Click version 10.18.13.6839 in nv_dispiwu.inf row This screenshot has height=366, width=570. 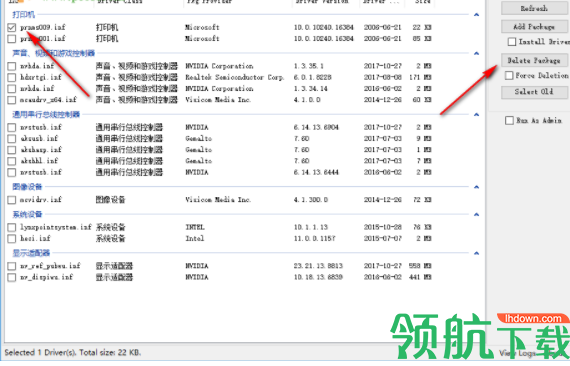click(x=318, y=277)
